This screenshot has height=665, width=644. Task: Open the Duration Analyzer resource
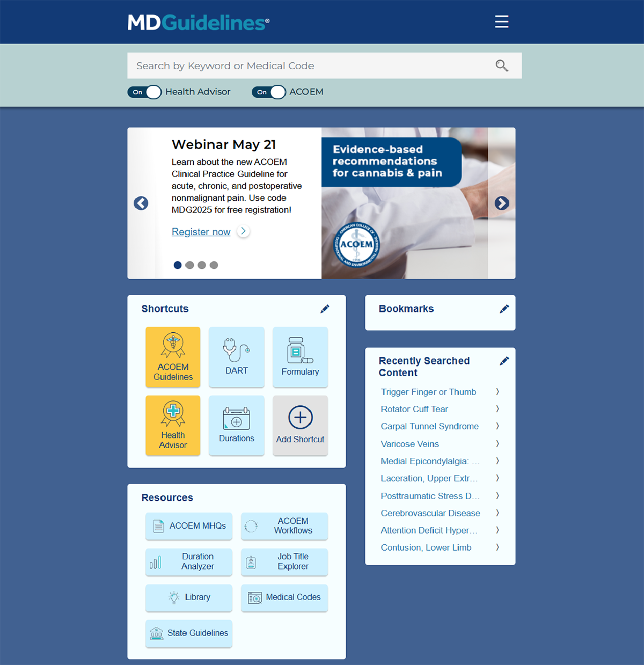(x=188, y=562)
